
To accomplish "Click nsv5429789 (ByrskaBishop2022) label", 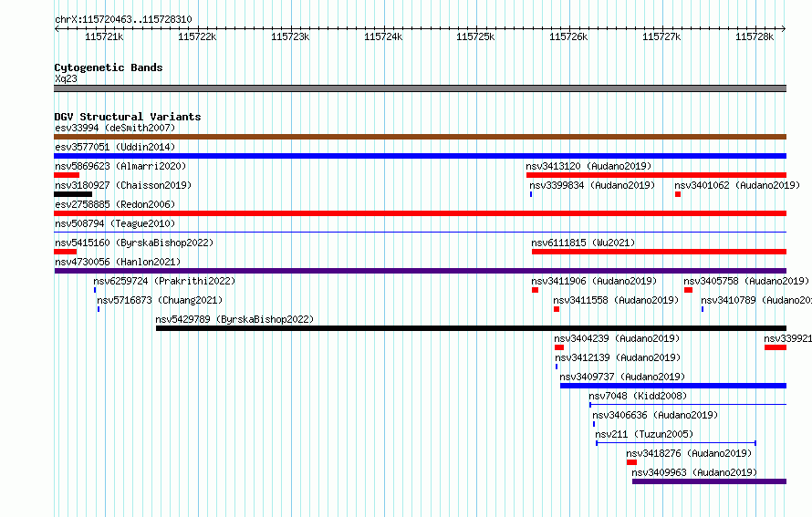I will pyautogui.click(x=234, y=319).
